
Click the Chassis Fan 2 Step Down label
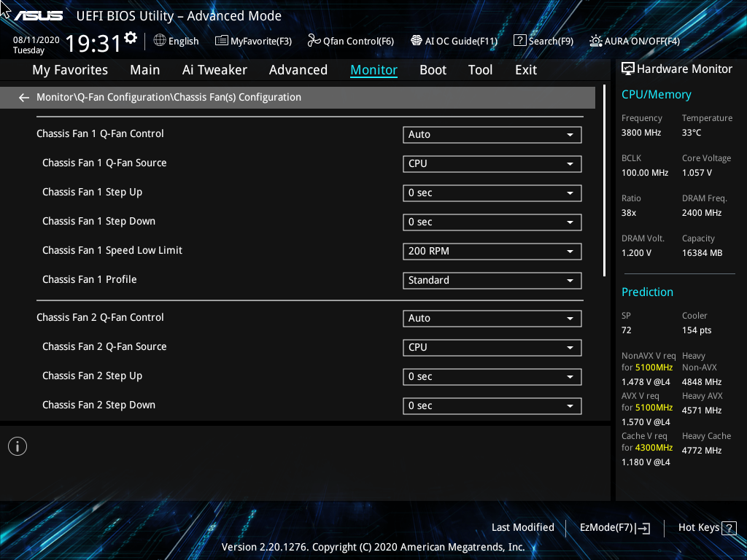(x=98, y=405)
